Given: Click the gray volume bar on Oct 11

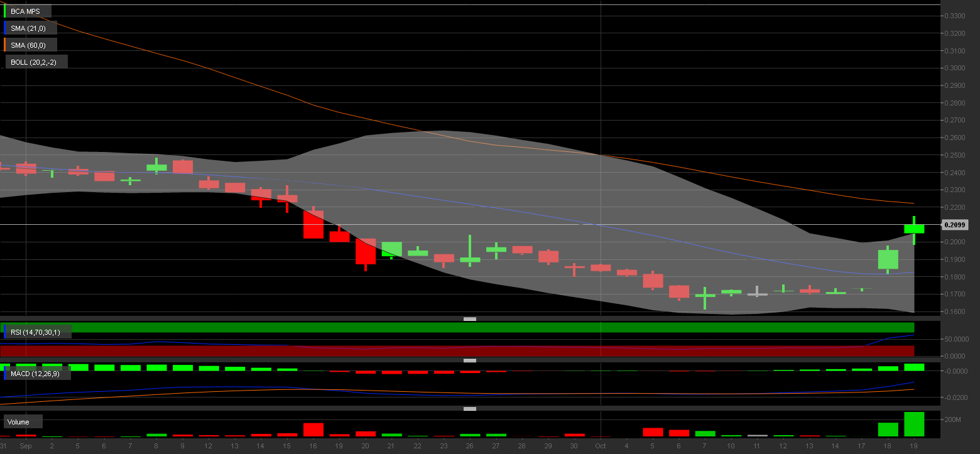Looking at the screenshot, I should tap(758, 435).
